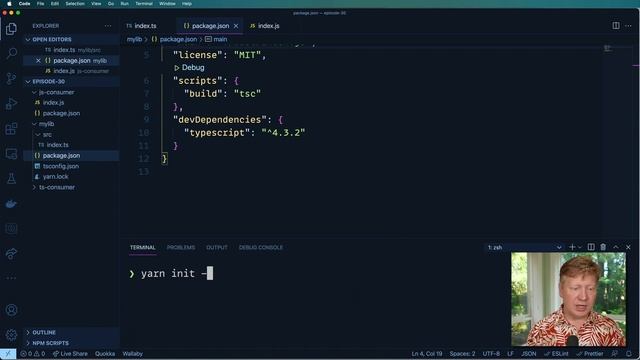This screenshot has width=640, height=360.
Task: Close the terminal panel
Action: 628,247
